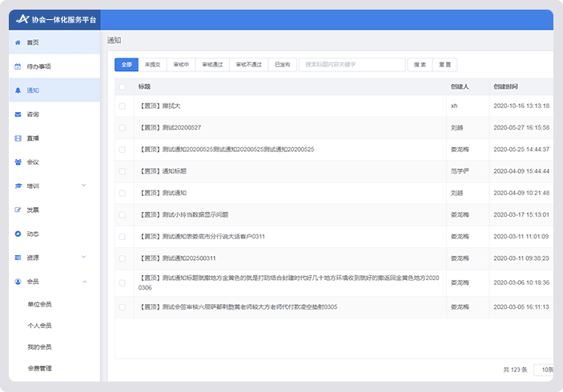Open 动态 via its compass icon
The image size is (563, 392).
(x=18, y=234)
